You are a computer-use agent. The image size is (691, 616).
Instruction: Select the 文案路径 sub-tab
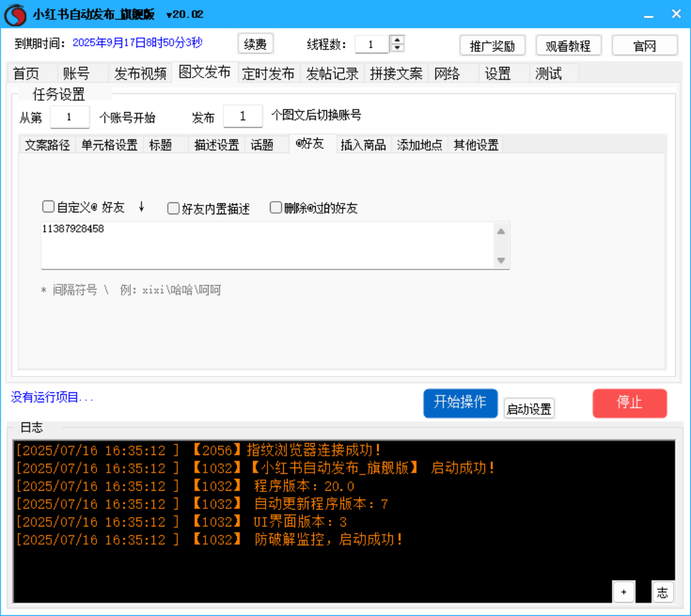click(48, 145)
